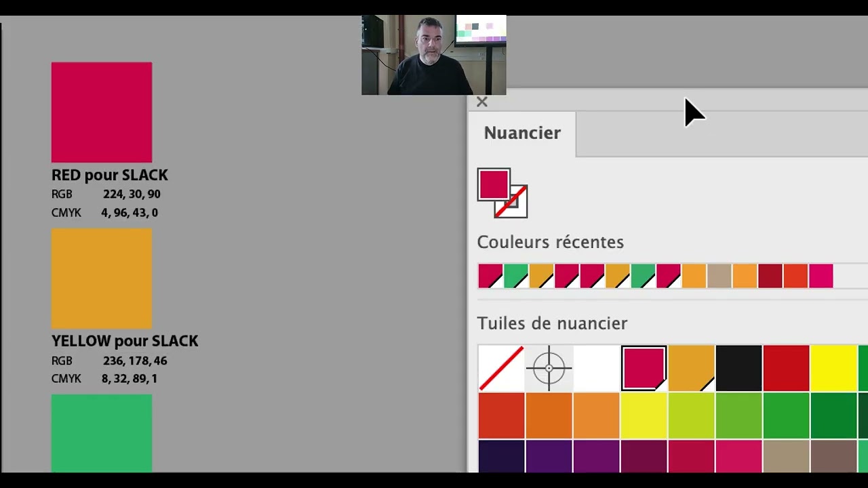
Task: Select plum violet tile below light orange
Action: click(596, 456)
